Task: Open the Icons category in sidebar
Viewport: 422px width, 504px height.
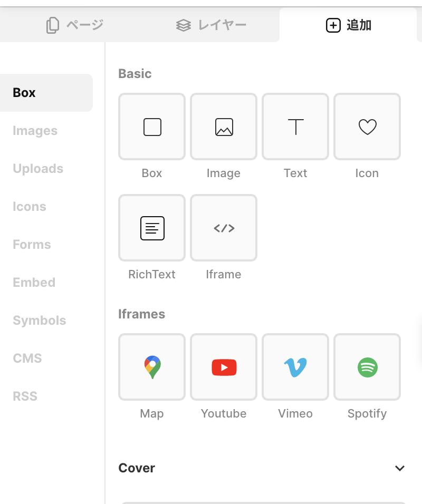Action: tap(29, 207)
